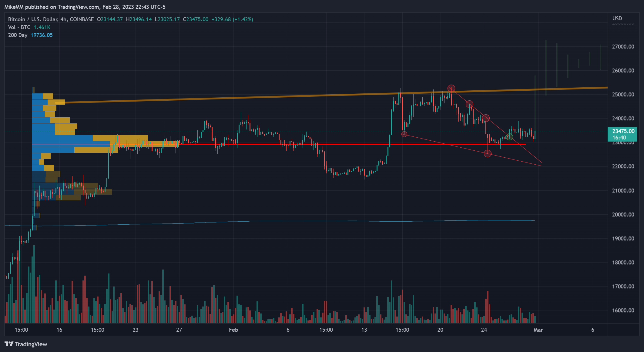Click the current price label 23475.00
This screenshot has width=644, height=352.
[623, 131]
